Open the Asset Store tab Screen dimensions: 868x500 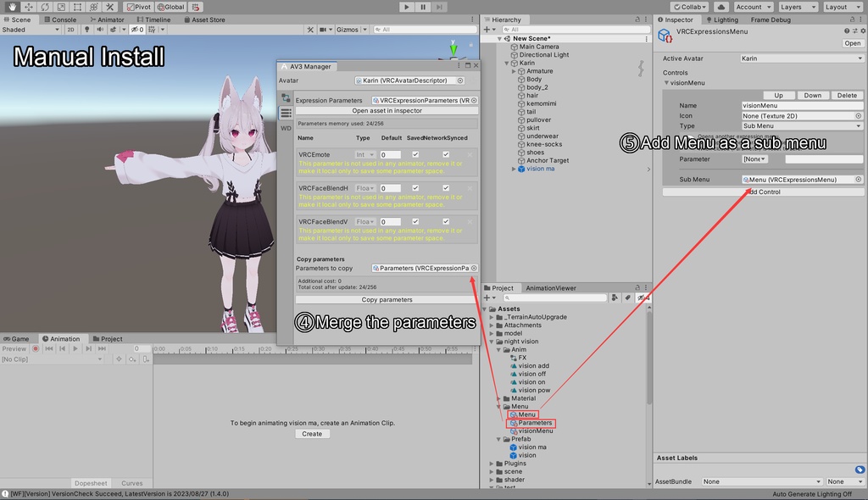point(204,19)
